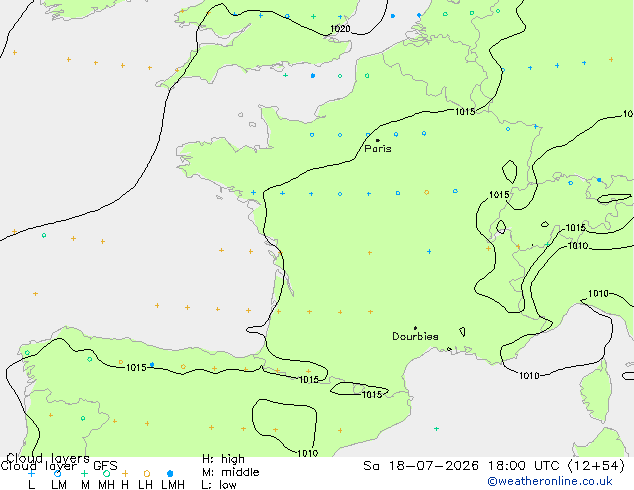
Task: Click the blue plus legend symbol above L
Action: click(31, 473)
